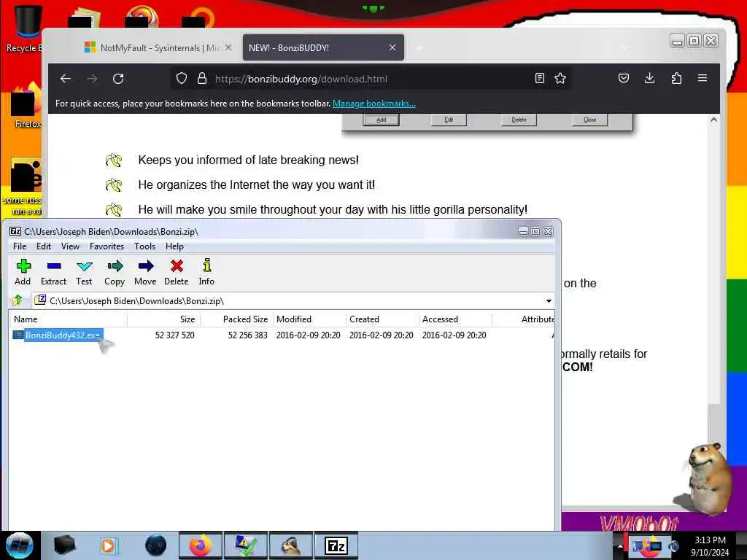
Task: Select the BonziBuddy432.exe file row
Action: click(281, 335)
